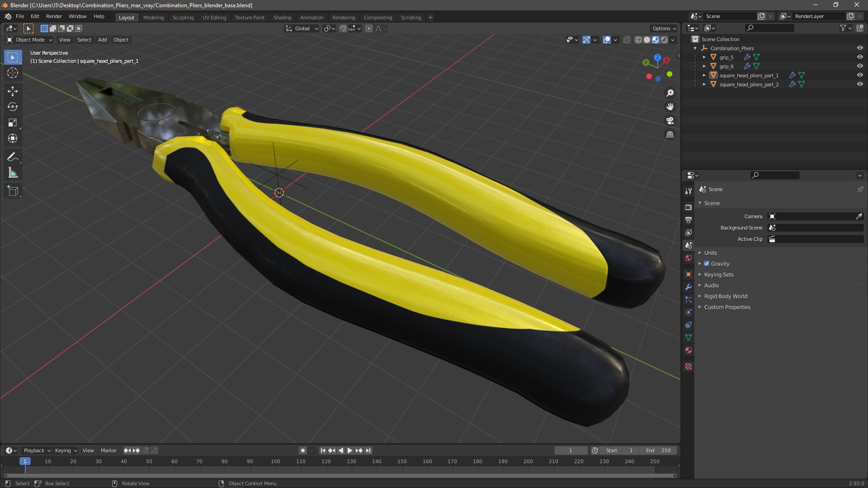Image resolution: width=868 pixels, height=488 pixels.
Task: Switch to wireframe viewport shading
Action: (638, 40)
